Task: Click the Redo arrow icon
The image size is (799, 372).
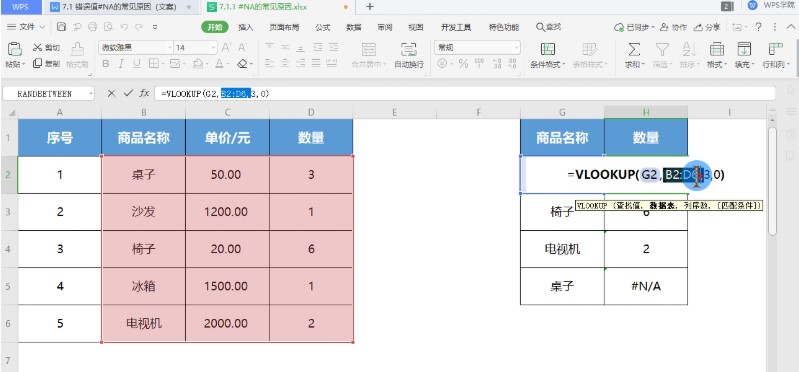Action: point(140,27)
